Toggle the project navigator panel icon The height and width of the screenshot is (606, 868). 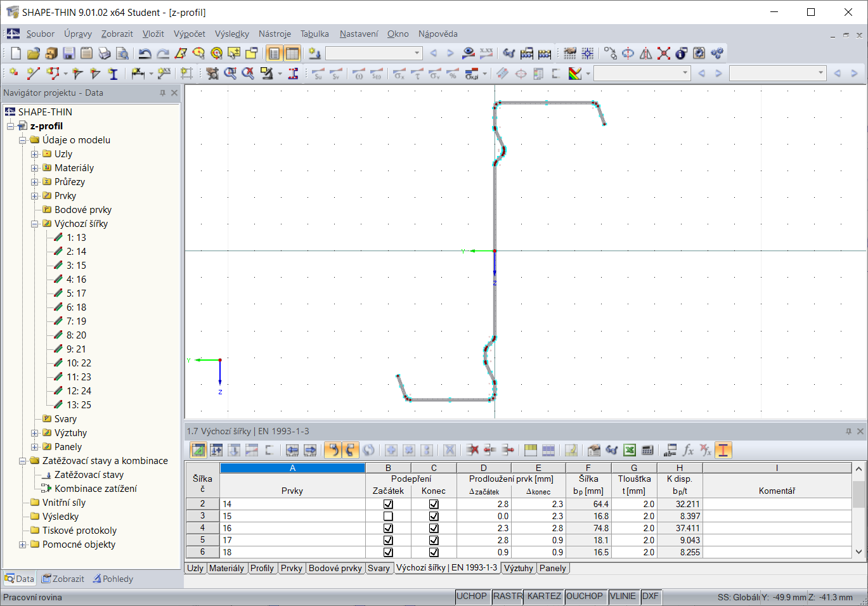pos(274,53)
